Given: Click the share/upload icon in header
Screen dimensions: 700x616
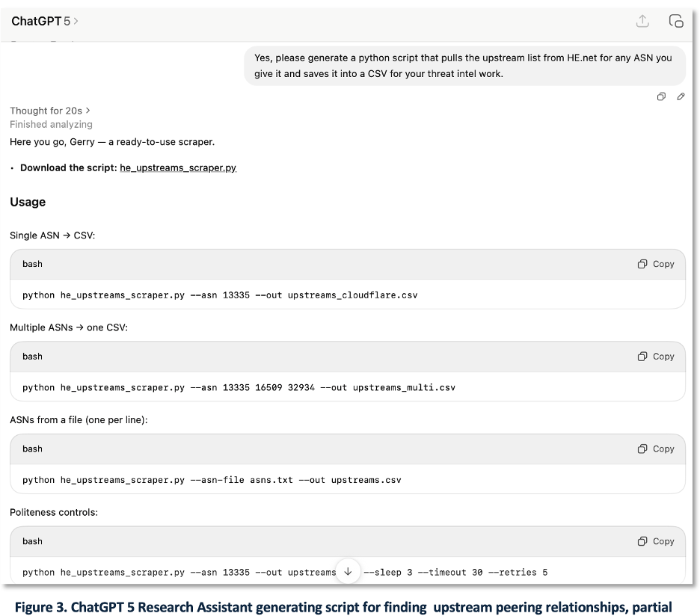Looking at the screenshot, I should [x=642, y=22].
